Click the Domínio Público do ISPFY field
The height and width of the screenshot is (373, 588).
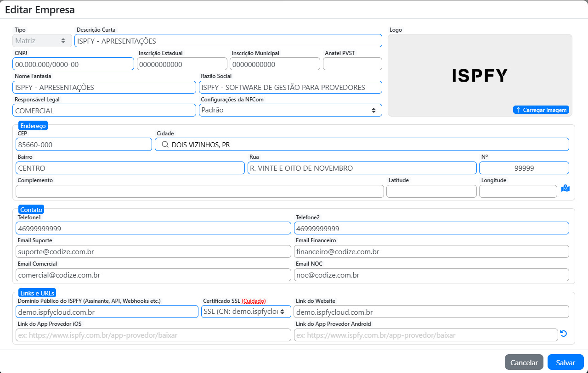(x=107, y=312)
